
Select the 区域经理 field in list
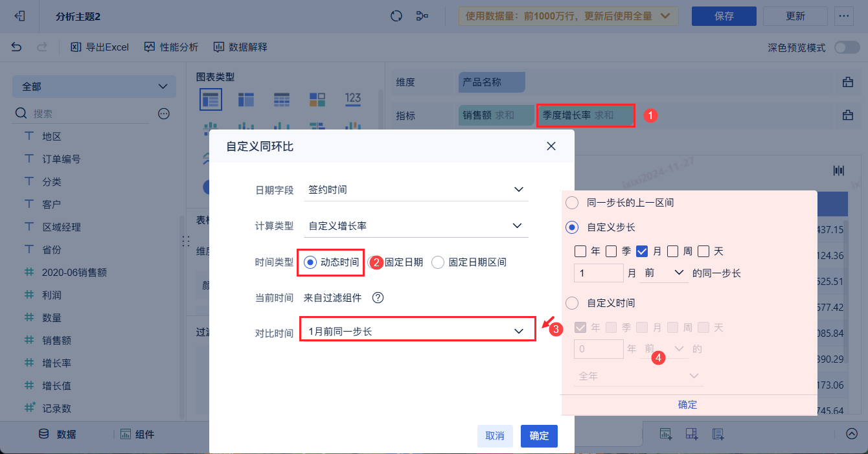(62, 227)
